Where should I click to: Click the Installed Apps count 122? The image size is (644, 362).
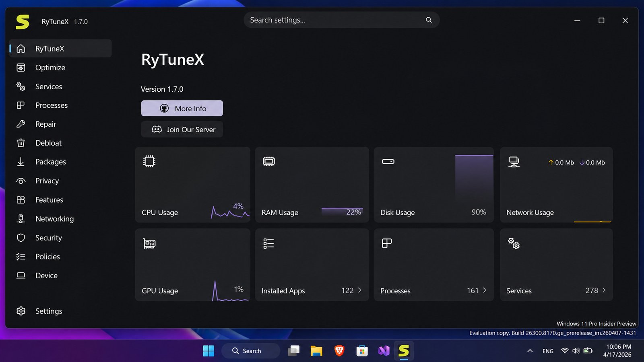347,290
